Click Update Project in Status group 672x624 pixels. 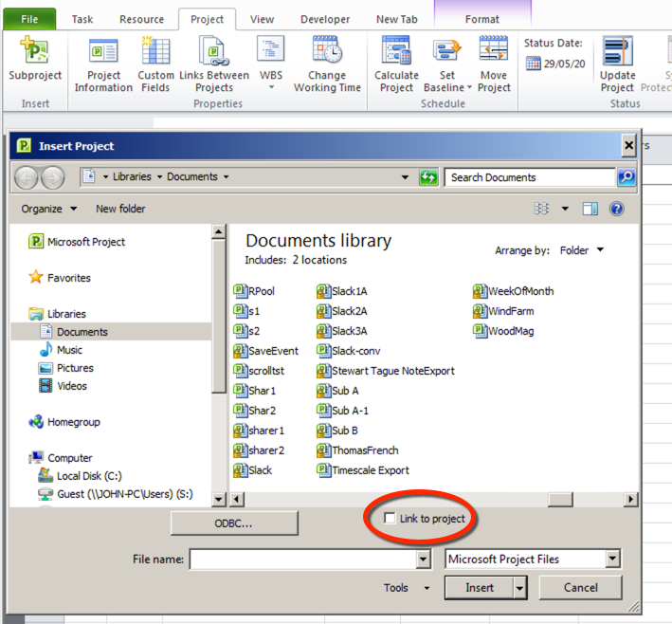pyautogui.click(x=617, y=64)
